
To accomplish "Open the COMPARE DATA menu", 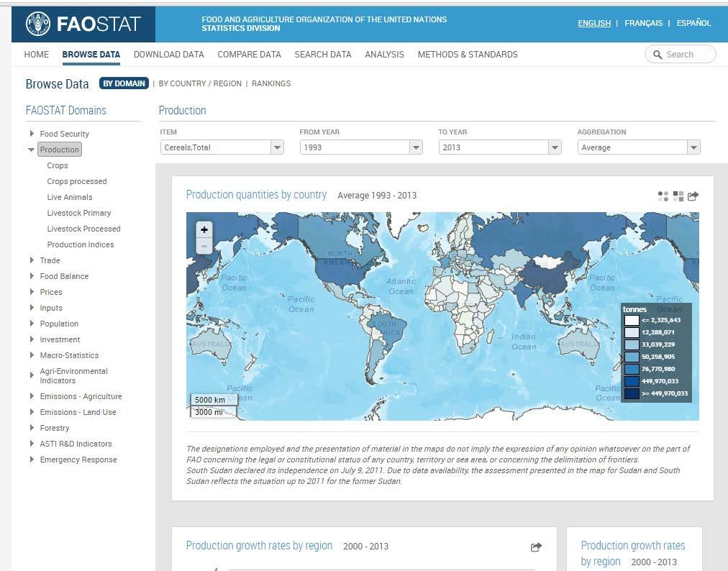I will 250,55.
